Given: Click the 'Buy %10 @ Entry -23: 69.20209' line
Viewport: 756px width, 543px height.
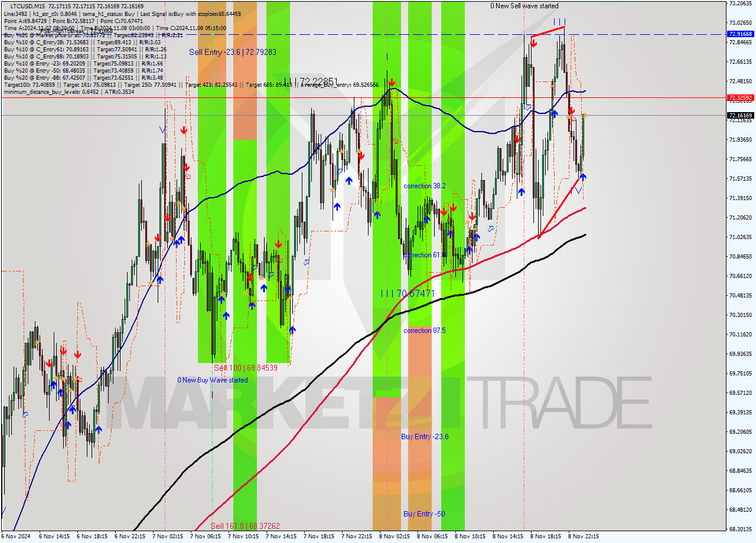Looking at the screenshot, I should click(x=83, y=63).
